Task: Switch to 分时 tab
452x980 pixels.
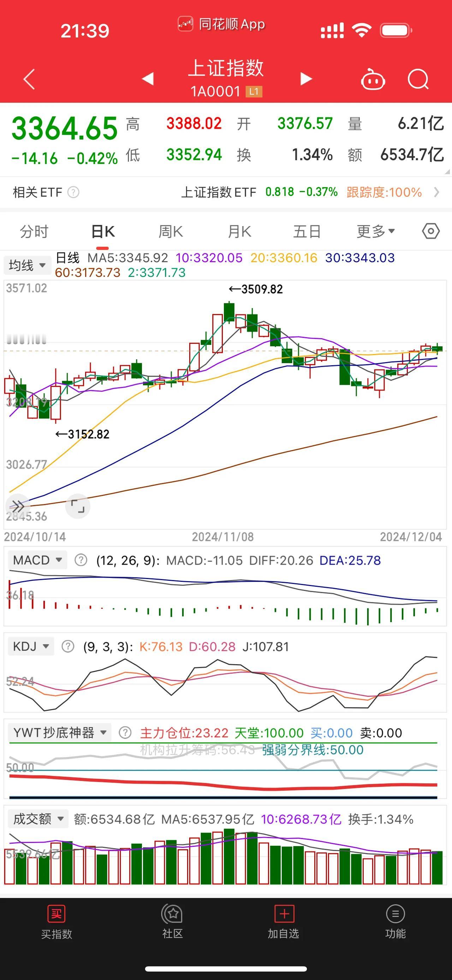Action: click(34, 231)
